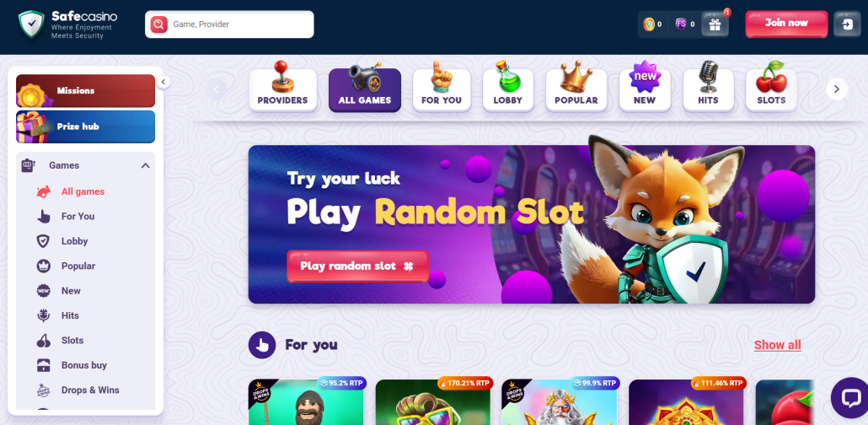Viewport: 868px width, 425px height.
Task: Open the Zeus game thumbnail with 99.9% RTP
Action: [x=559, y=401]
